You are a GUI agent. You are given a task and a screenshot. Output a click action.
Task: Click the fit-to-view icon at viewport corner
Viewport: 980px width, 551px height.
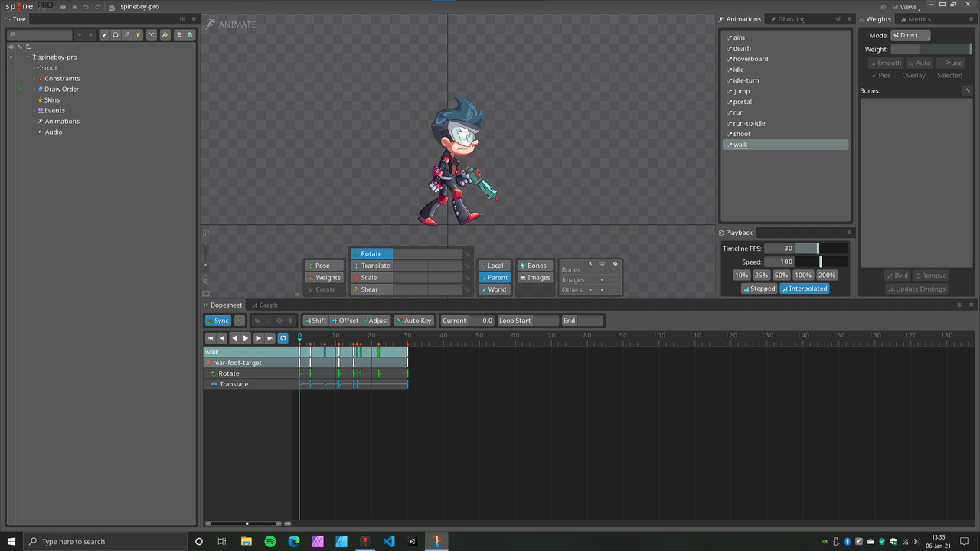click(206, 293)
